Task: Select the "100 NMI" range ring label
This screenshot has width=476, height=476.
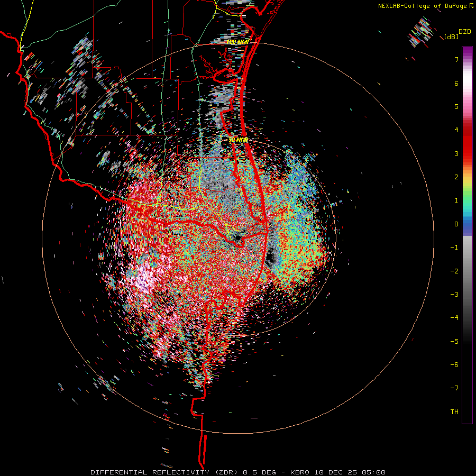Action: [237, 42]
